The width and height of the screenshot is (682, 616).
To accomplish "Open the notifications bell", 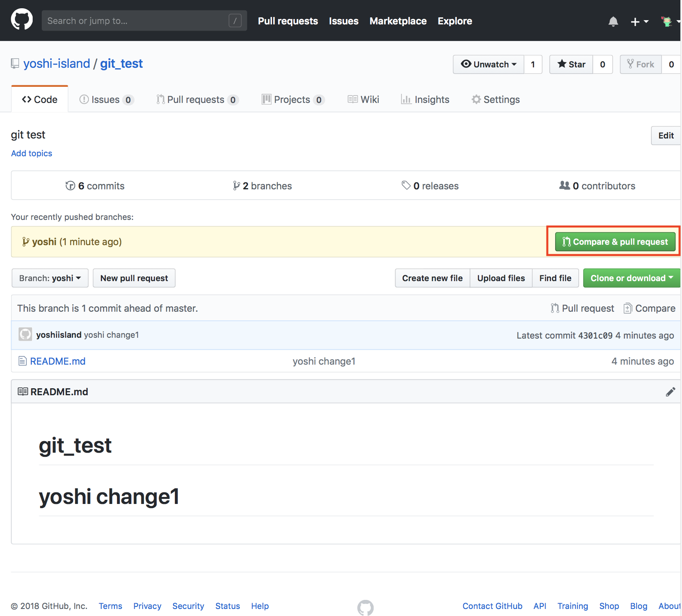I will click(613, 21).
